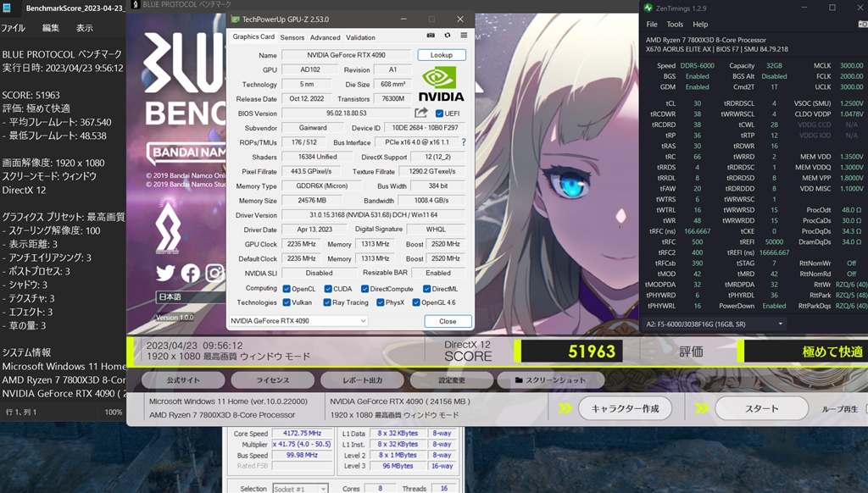
Task: Open the Instagram icon in Blue Protocol
Action: (214, 273)
